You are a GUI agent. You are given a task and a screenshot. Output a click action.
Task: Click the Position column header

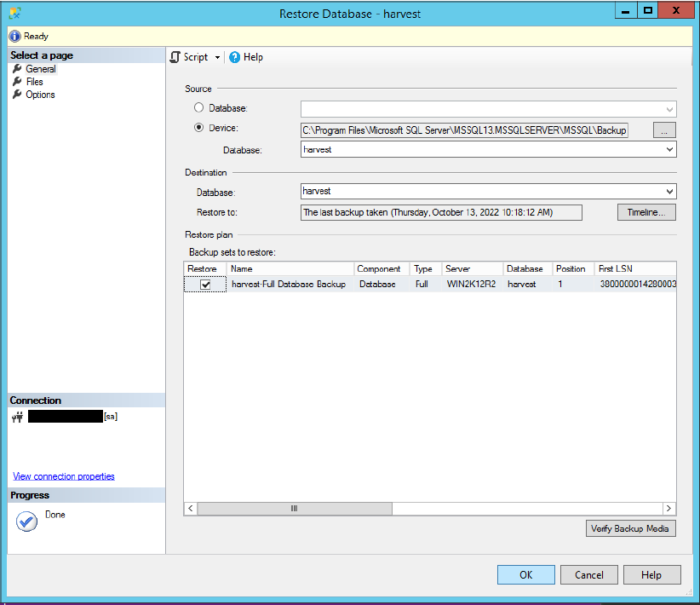coord(573,268)
